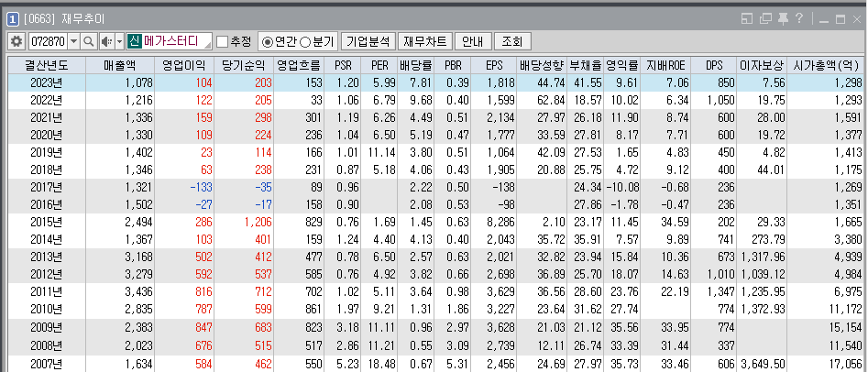
Task: Click the 지배ROE column header
Action: point(665,65)
